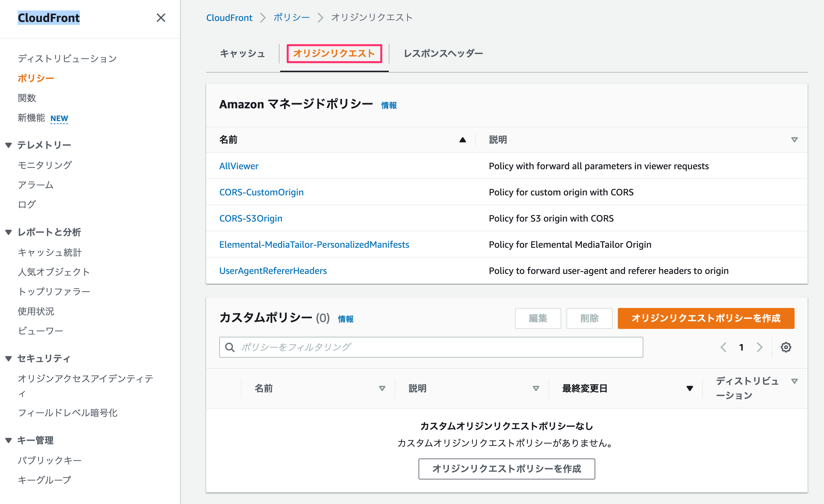Viewport: 824px width, 504px height.
Task: Click the search magnifier icon in policy filter
Action: tap(230, 347)
